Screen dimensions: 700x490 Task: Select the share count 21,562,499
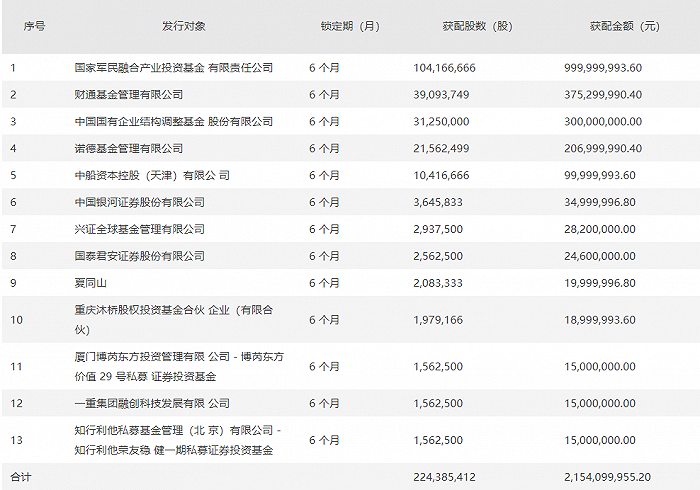coord(441,148)
